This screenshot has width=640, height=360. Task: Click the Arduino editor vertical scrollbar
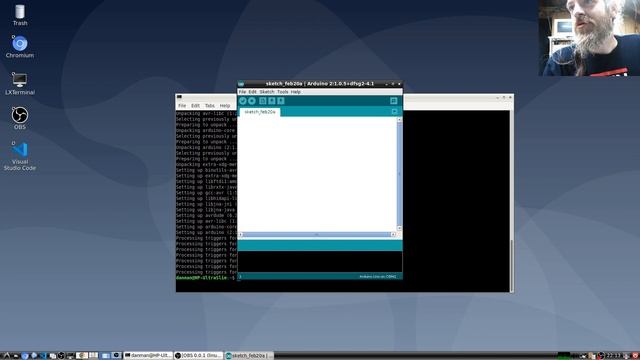(x=399, y=174)
